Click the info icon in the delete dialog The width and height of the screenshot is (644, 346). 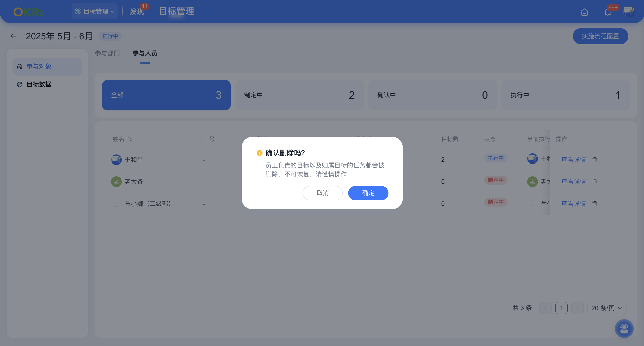259,152
